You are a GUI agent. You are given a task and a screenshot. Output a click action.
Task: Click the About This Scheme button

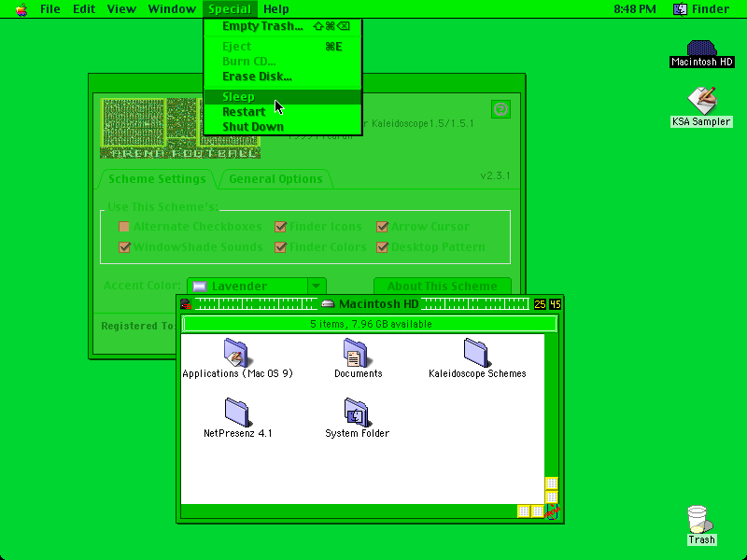pos(442,286)
